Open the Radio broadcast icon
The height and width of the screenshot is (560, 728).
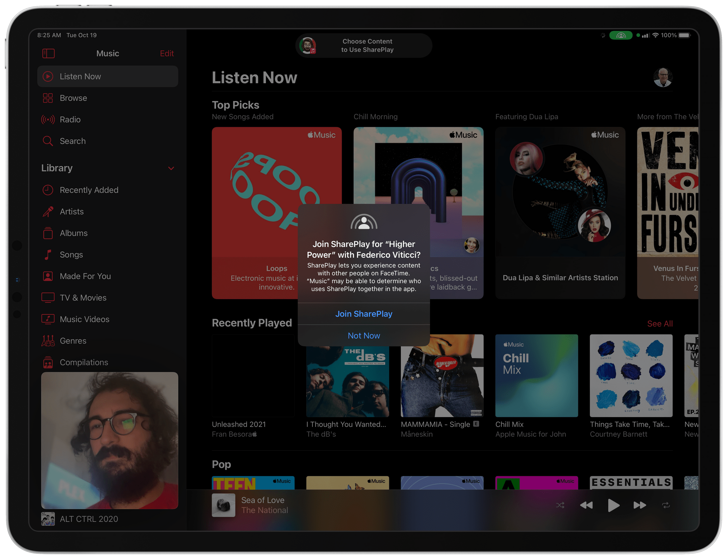tap(48, 120)
